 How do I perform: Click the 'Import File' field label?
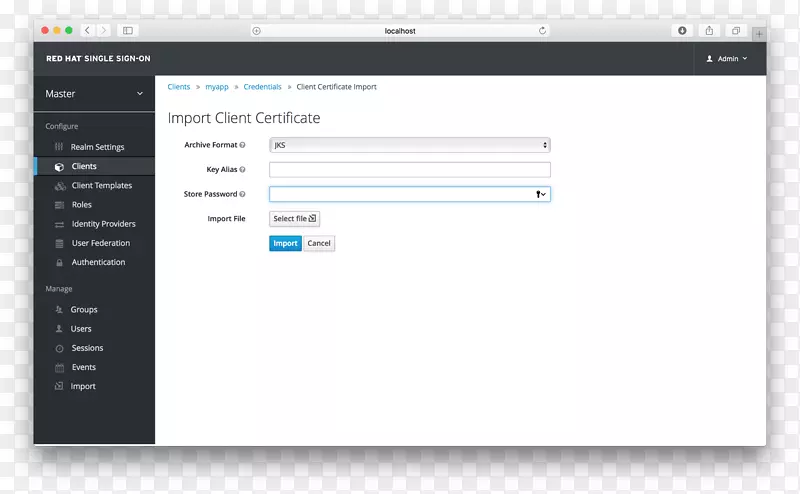[226, 218]
